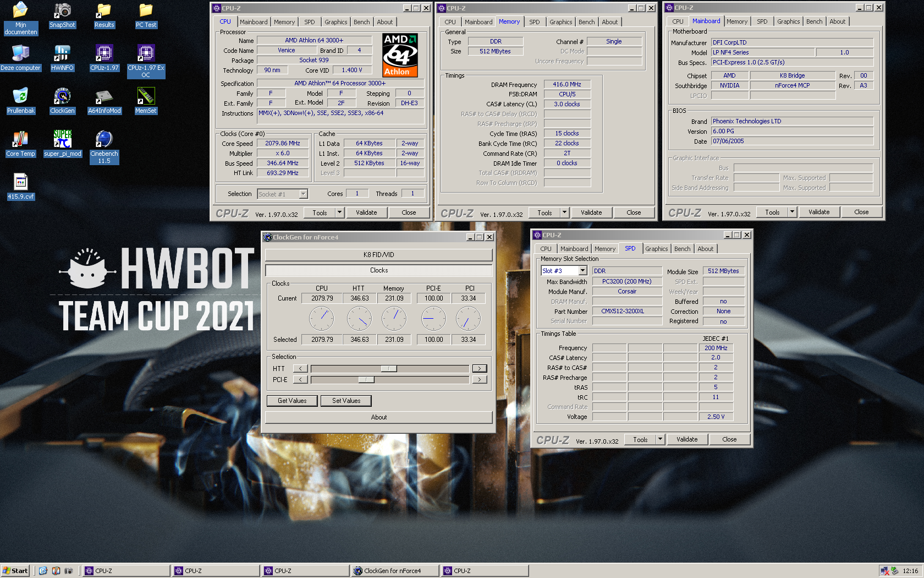
Task: Open the SnapShot desktop icon
Action: (62, 15)
